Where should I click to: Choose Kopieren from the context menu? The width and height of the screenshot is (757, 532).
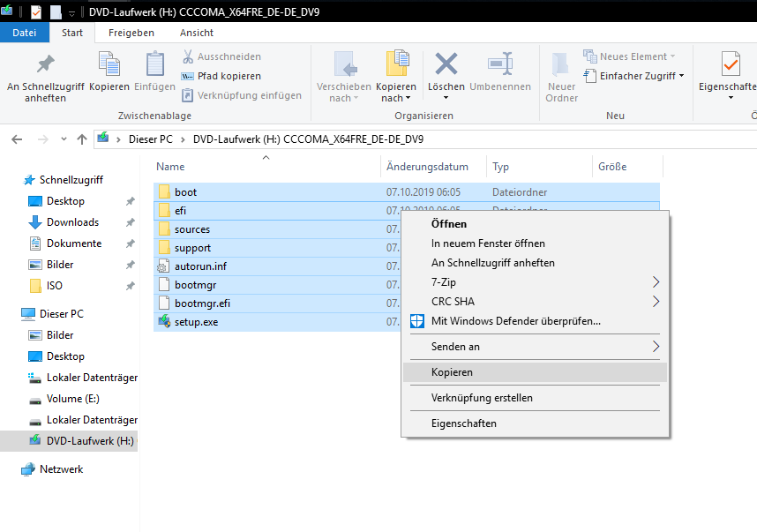(535, 372)
